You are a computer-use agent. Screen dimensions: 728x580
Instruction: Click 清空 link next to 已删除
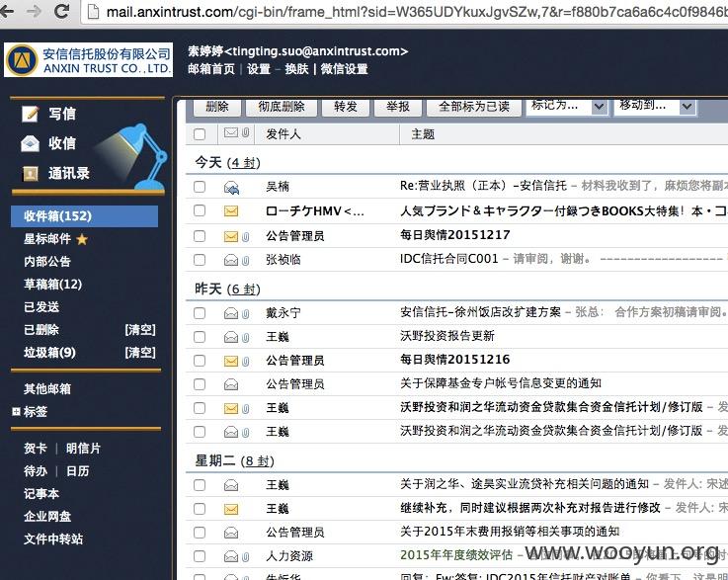(140, 330)
